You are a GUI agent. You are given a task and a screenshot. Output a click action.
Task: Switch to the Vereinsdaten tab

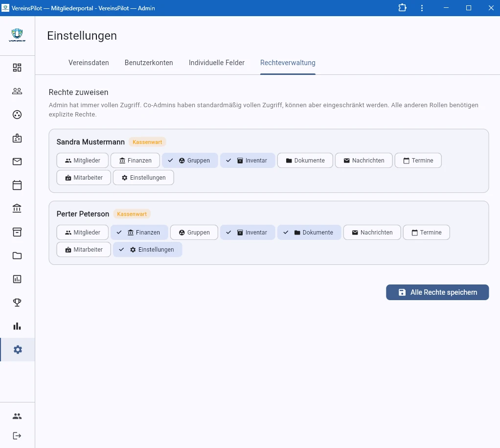point(89,63)
